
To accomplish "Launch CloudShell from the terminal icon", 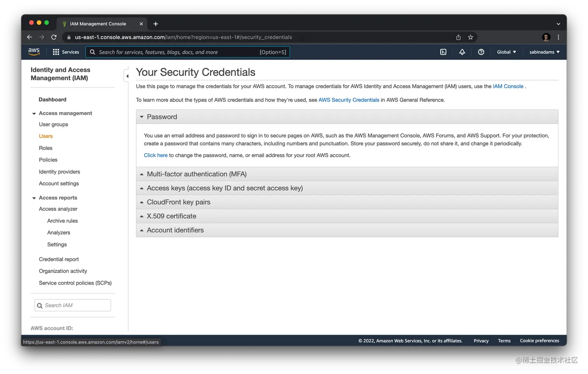I will (x=443, y=52).
